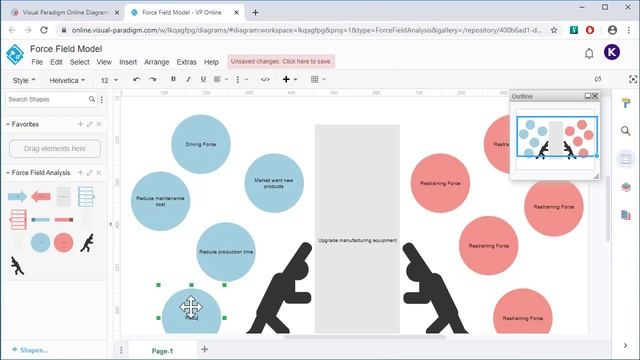Click the search magnifier in Search Shapes box
640x360 pixels.
tap(92, 99)
